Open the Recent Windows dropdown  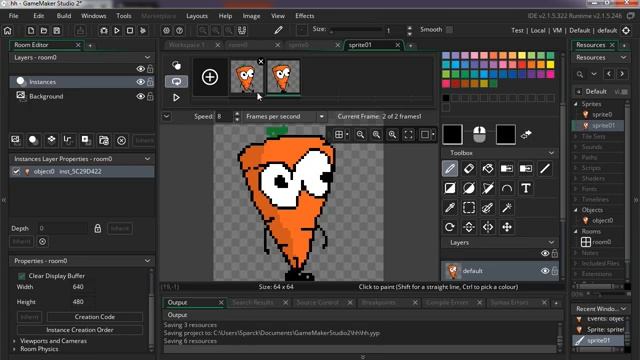pos(623,309)
